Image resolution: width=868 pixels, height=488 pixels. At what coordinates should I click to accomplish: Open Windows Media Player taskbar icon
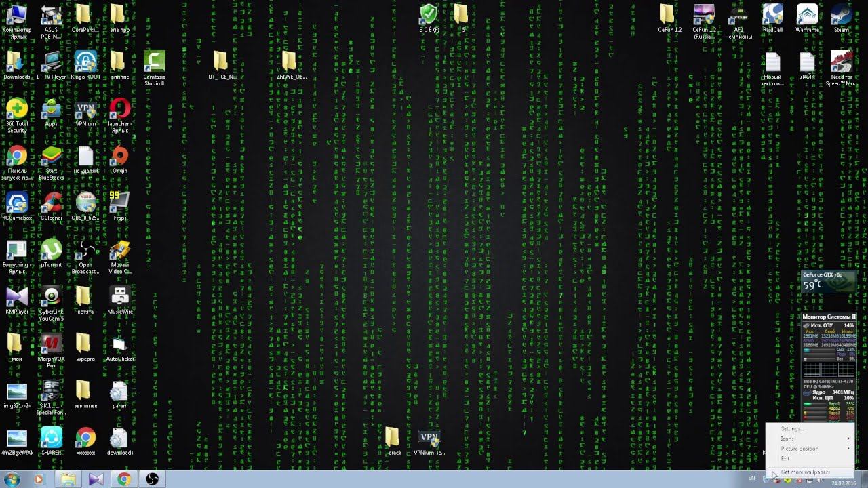pos(38,479)
